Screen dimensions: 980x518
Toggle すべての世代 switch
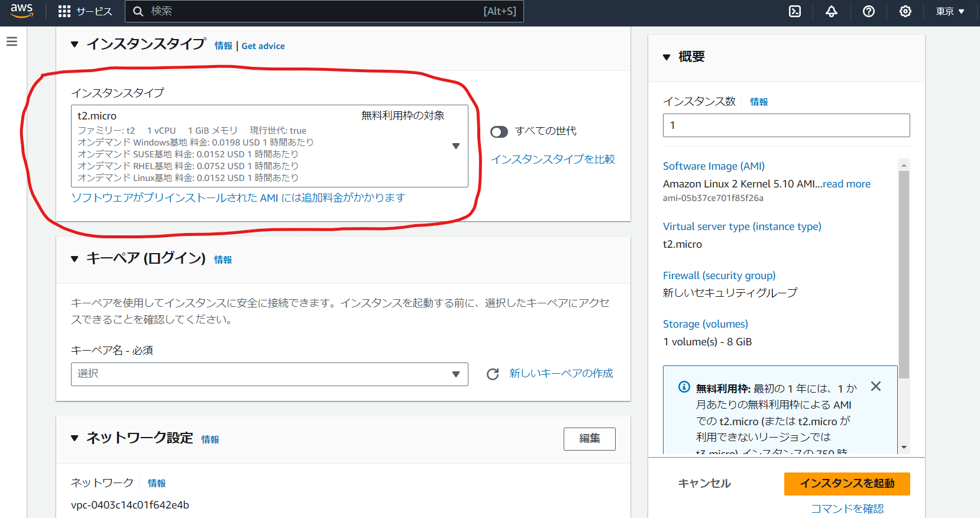tap(499, 131)
